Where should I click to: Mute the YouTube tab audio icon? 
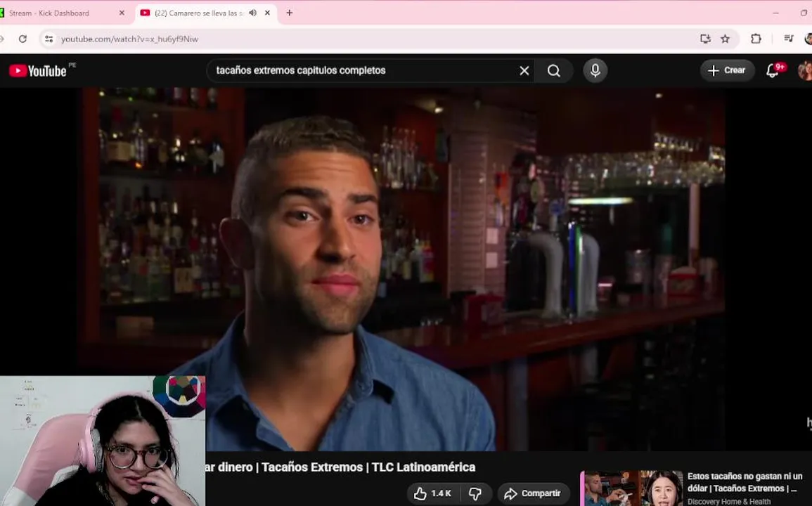click(252, 13)
